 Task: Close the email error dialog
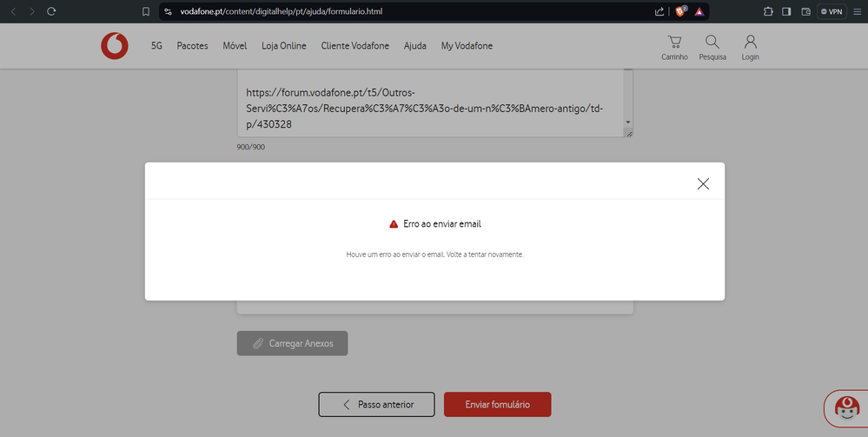[703, 183]
